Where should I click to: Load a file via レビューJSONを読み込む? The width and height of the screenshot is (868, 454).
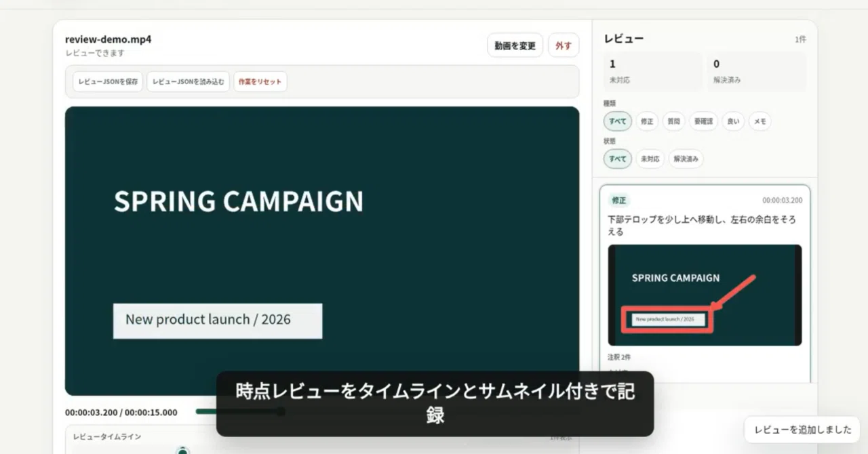pyautogui.click(x=189, y=81)
